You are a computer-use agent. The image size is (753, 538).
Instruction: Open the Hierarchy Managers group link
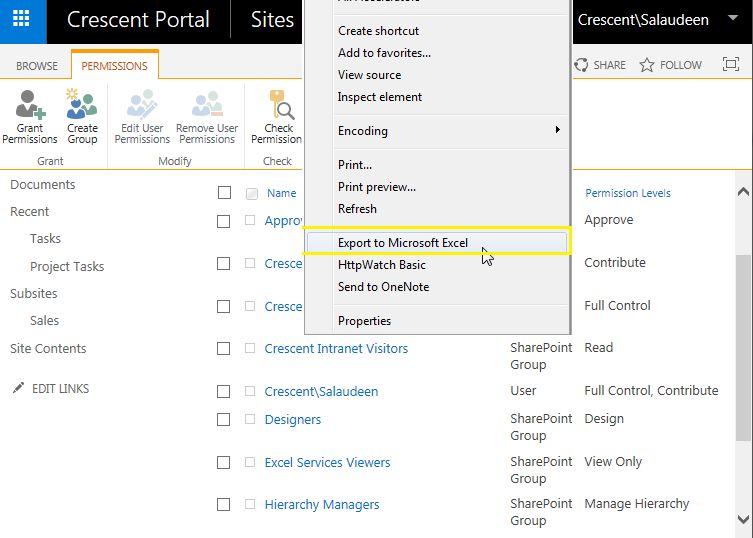click(322, 505)
